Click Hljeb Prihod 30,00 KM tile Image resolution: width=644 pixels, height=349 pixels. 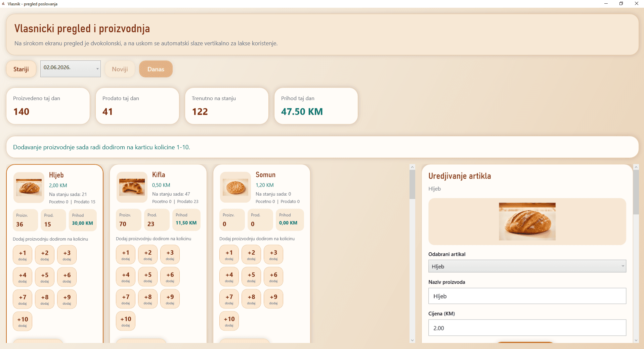[x=83, y=220]
